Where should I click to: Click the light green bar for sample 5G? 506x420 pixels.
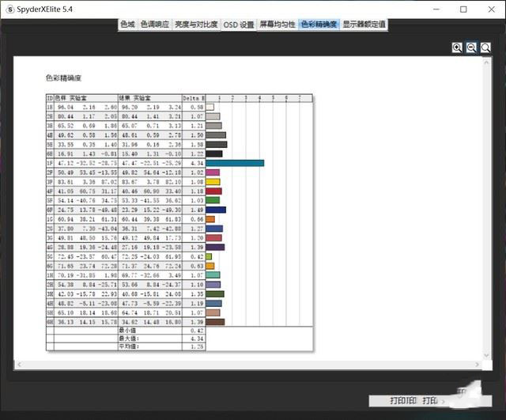(209, 256)
